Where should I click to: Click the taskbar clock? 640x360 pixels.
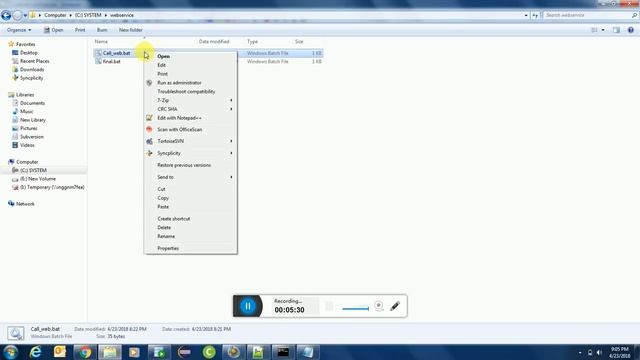coord(619,352)
